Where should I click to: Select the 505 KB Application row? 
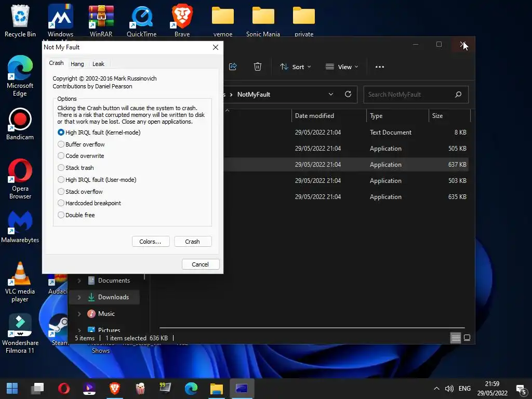coord(347,148)
